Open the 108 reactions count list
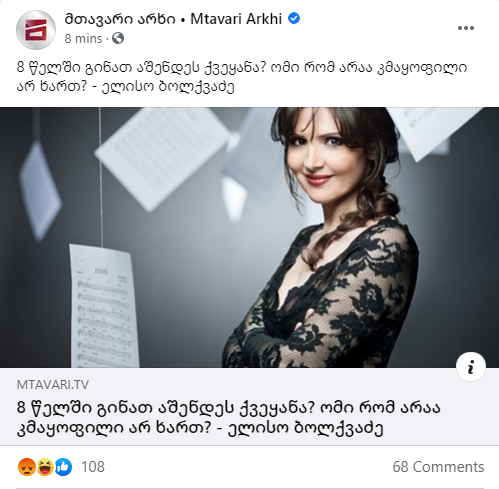Screen dimensions: 499x489 click(x=93, y=467)
